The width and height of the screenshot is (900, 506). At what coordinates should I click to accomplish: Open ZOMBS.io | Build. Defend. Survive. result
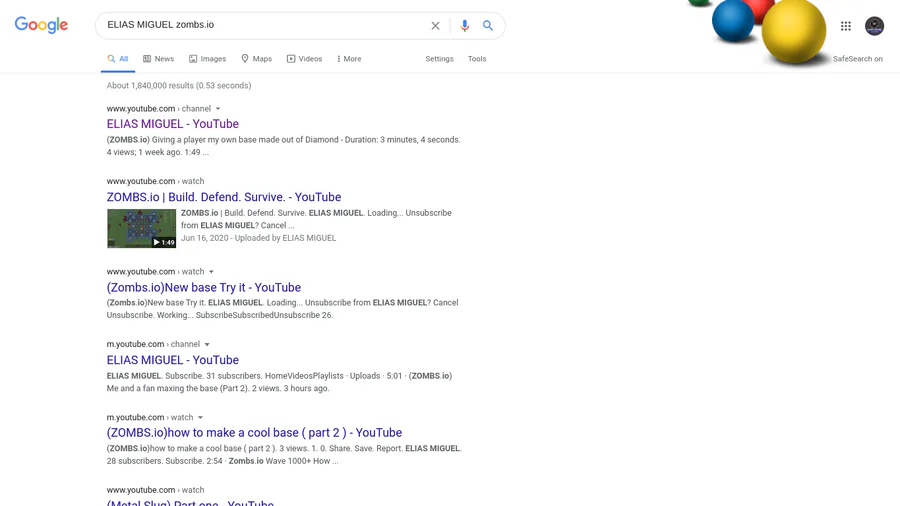(224, 197)
